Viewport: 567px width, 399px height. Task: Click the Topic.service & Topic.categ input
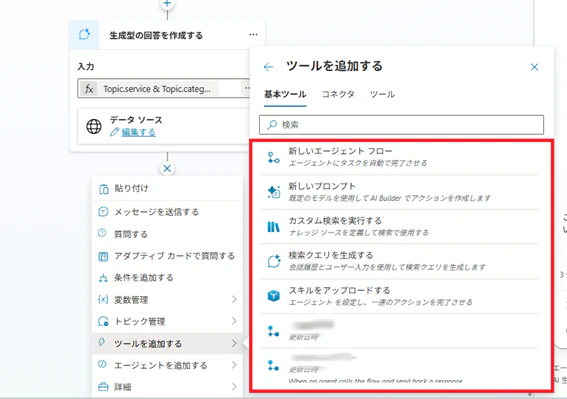pyautogui.click(x=156, y=89)
